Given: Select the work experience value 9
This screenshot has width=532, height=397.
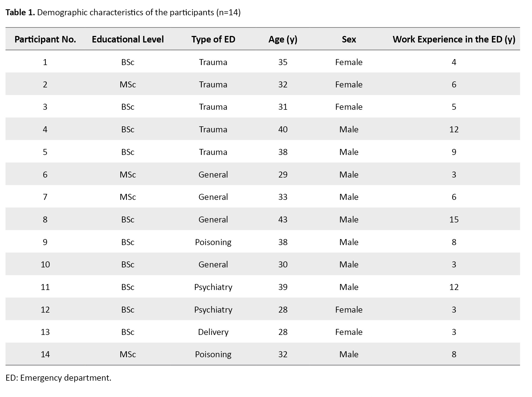Looking at the screenshot, I should pyautogui.click(x=454, y=152).
